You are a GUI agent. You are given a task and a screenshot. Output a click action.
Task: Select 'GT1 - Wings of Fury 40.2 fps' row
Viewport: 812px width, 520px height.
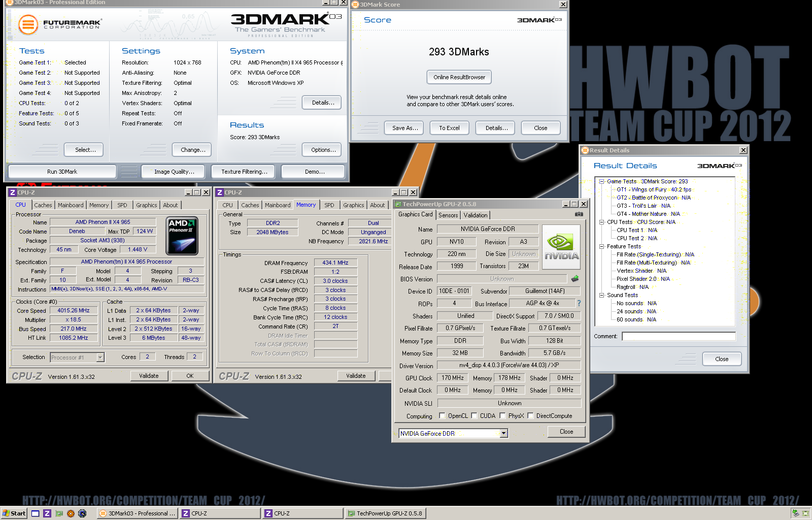coord(654,189)
